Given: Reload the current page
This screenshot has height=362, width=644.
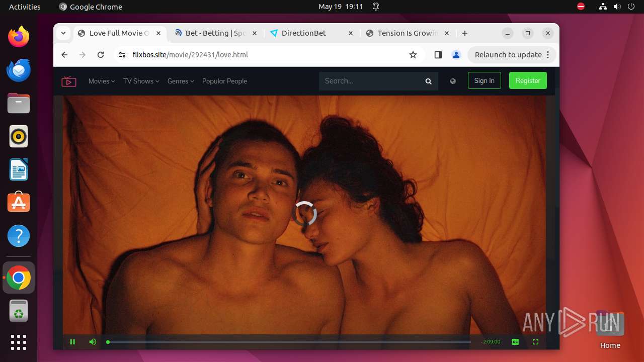Looking at the screenshot, I should click(x=101, y=55).
